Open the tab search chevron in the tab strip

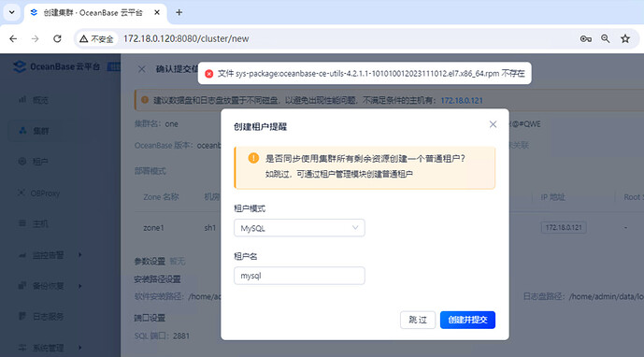[11, 12]
